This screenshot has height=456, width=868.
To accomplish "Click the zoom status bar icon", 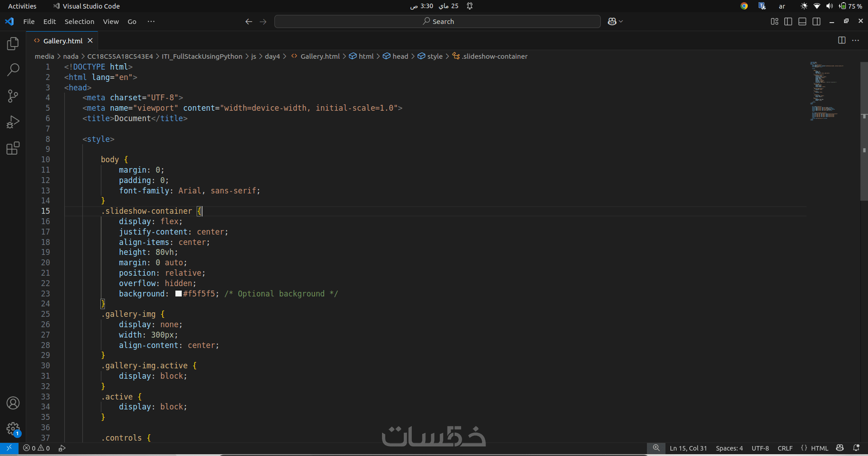I will [656, 448].
